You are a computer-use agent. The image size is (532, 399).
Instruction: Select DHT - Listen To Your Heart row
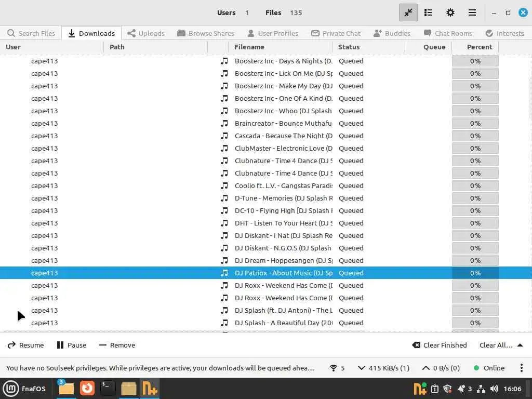pyautogui.click(x=266, y=223)
